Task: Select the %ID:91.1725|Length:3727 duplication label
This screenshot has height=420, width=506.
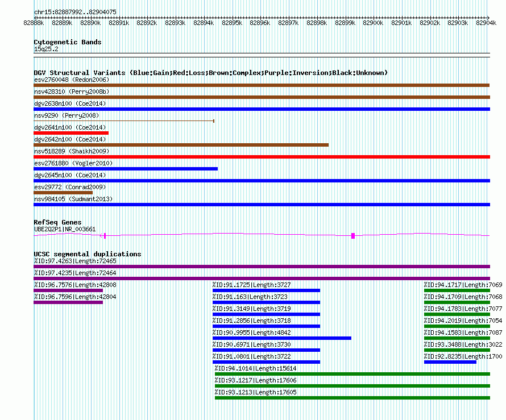Action: pyautogui.click(x=252, y=285)
